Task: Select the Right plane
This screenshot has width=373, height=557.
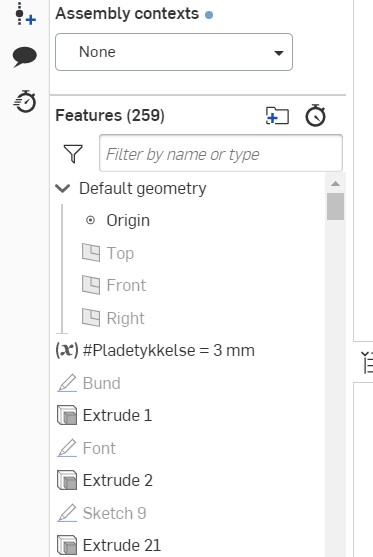Action: 113,318
